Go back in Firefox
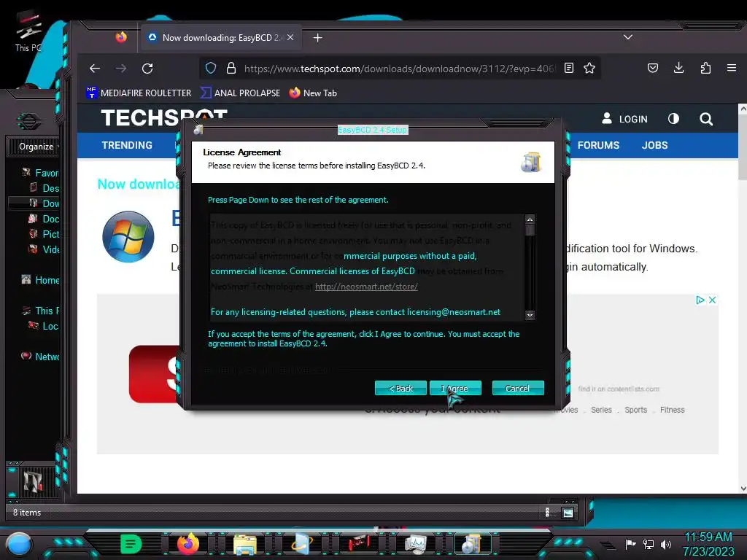Image resolution: width=747 pixels, height=560 pixels. (x=95, y=69)
